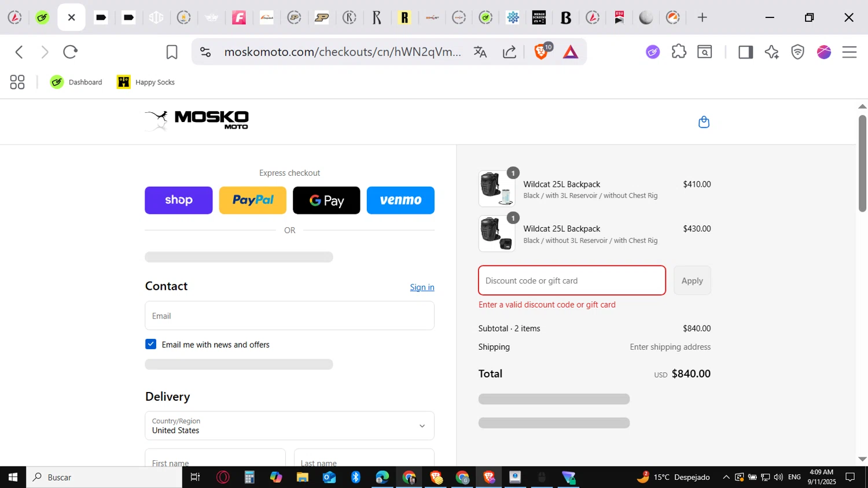
Task: Open site information in address bar
Action: coord(205,52)
